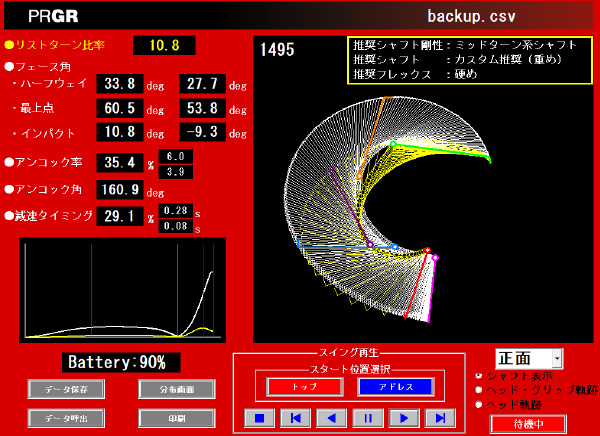The image size is (600, 436).
Task: Click the データ保存 button
Action: 65,388
